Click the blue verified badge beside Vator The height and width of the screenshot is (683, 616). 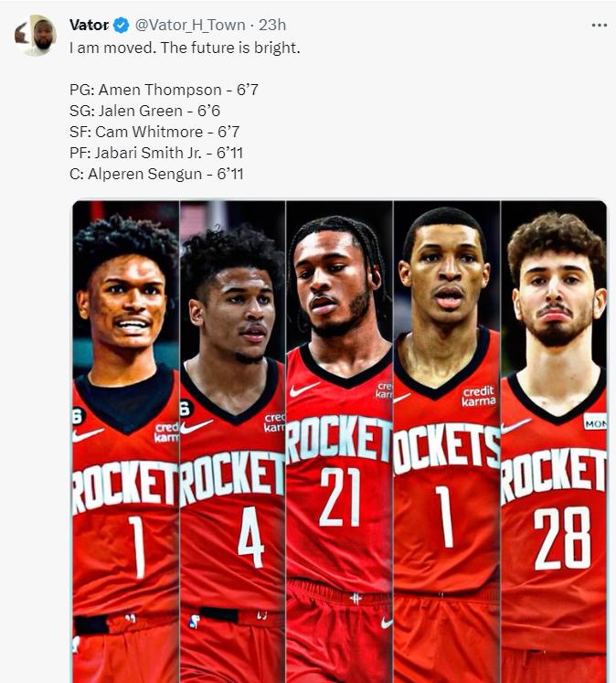(122, 26)
